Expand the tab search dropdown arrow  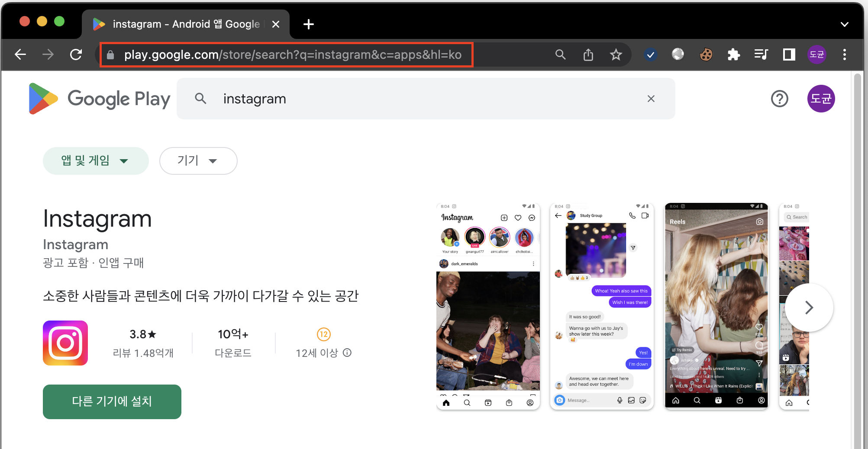click(x=845, y=24)
